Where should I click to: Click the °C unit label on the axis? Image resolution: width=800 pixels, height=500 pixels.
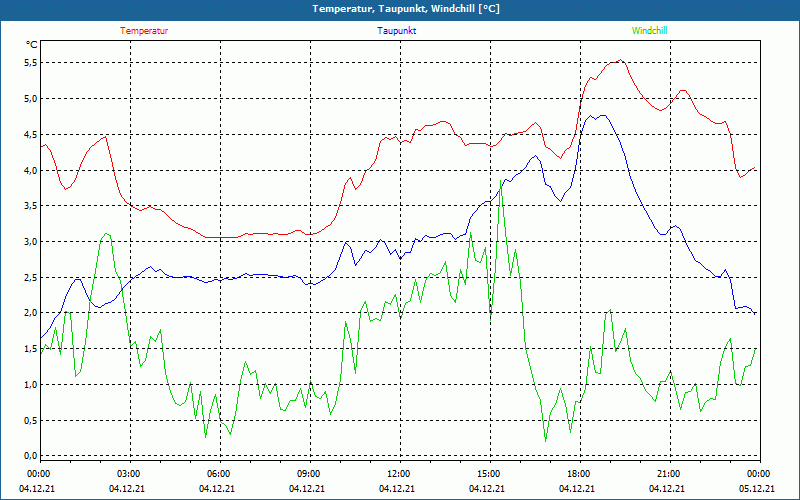tap(32, 45)
